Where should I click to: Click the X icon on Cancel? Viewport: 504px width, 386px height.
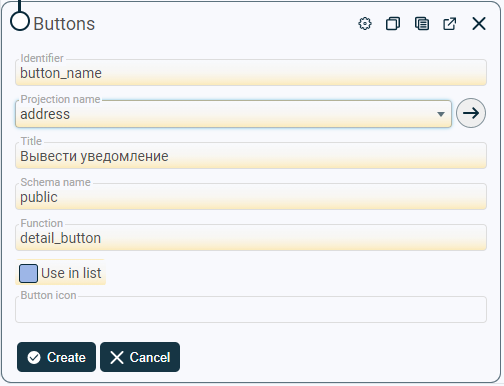click(117, 357)
